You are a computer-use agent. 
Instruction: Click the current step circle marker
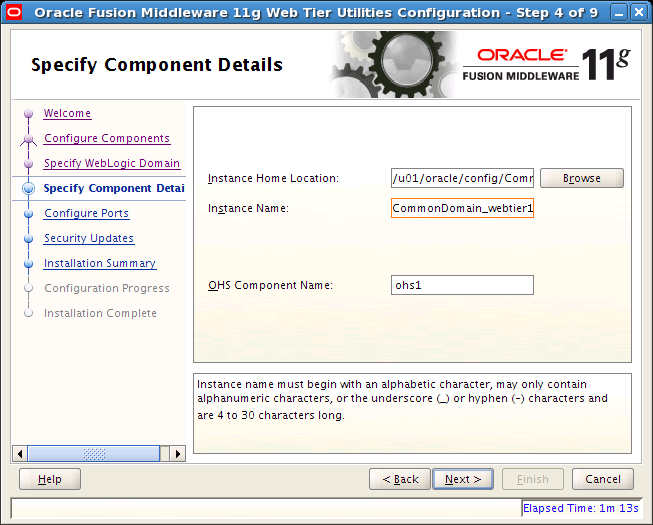[28, 189]
